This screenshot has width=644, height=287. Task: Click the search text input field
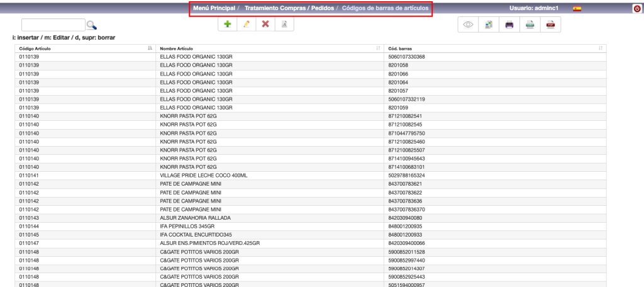coord(53,25)
